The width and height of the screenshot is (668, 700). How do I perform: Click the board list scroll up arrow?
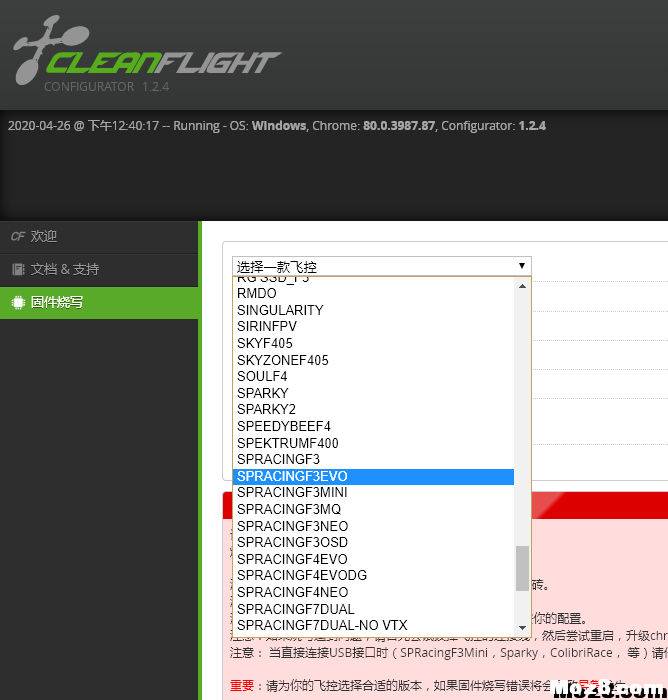point(522,286)
